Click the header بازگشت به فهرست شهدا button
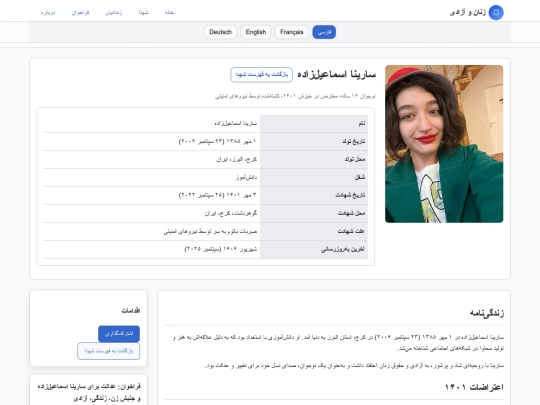Viewport: 540px width, 405px height. [x=261, y=75]
